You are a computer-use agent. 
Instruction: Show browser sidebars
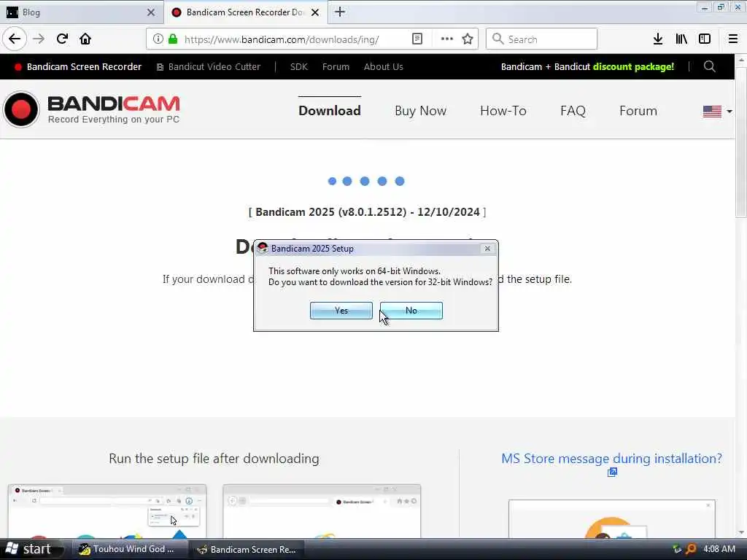tap(705, 39)
